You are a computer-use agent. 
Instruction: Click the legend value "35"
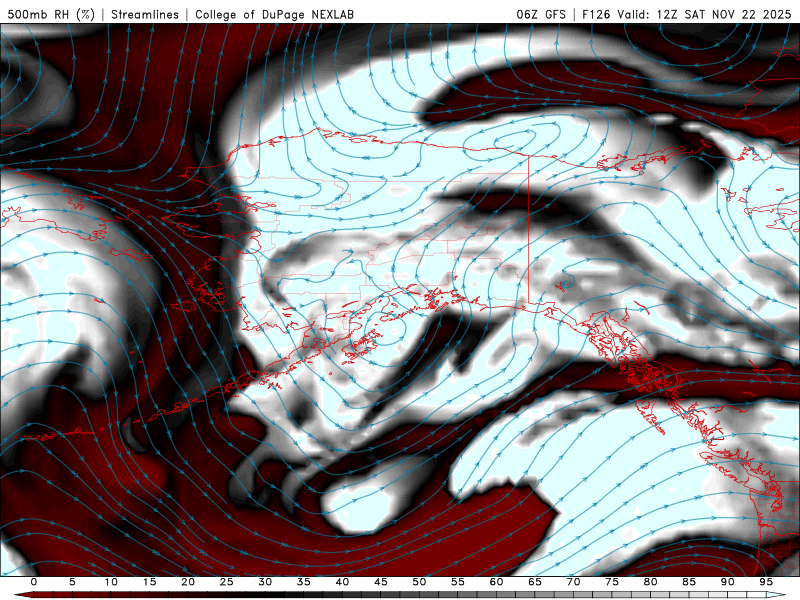click(304, 582)
